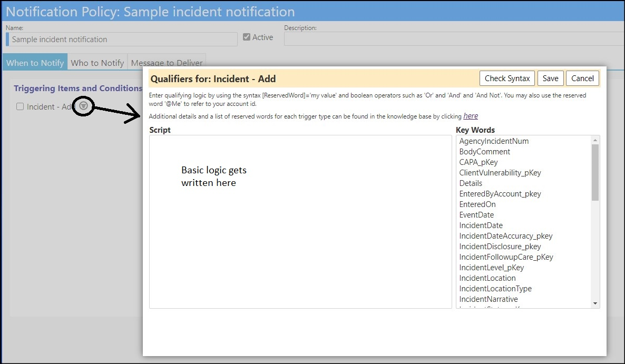Click into the Description field
This screenshot has width=625, height=364.
point(454,39)
